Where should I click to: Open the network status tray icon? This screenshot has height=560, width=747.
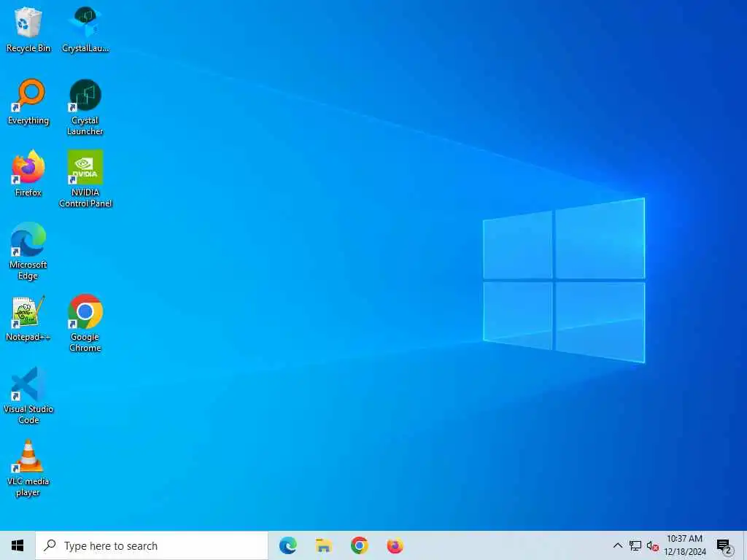635,545
